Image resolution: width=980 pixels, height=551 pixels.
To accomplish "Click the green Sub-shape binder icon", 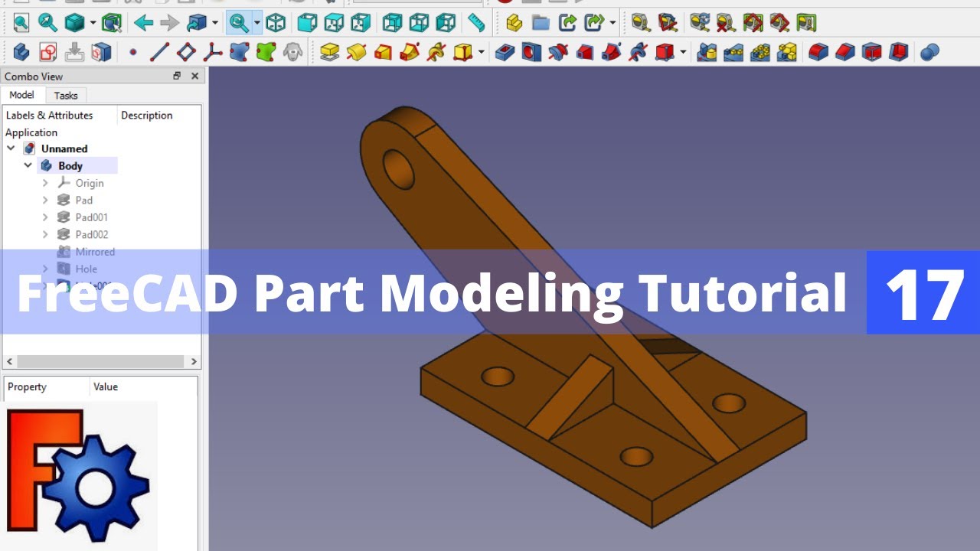I will click(x=266, y=52).
